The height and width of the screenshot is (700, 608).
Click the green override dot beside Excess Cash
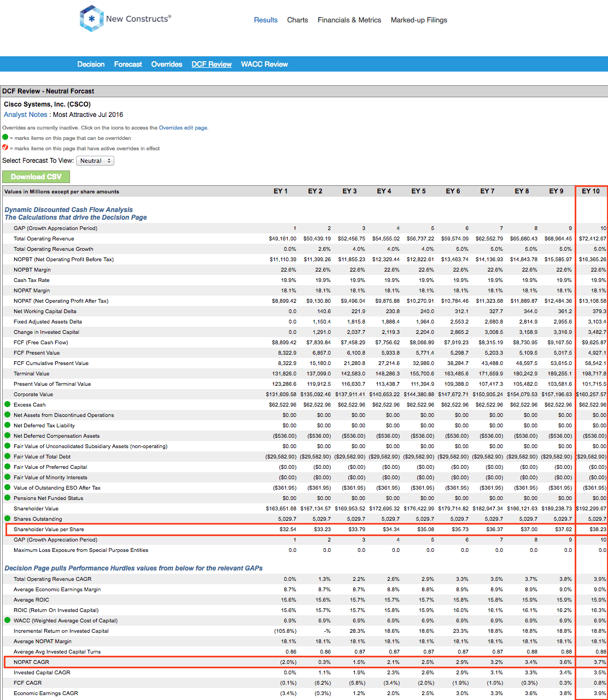pos(7,405)
